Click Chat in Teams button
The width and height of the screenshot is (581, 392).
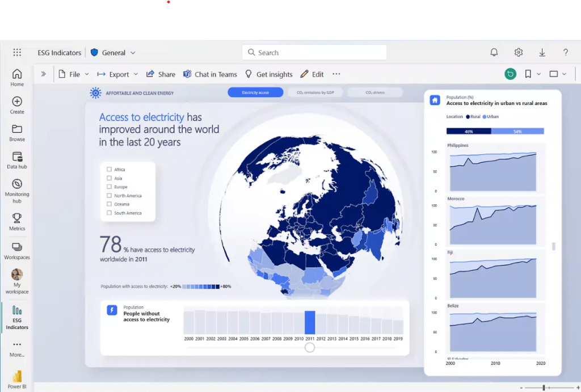click(210, 74)
